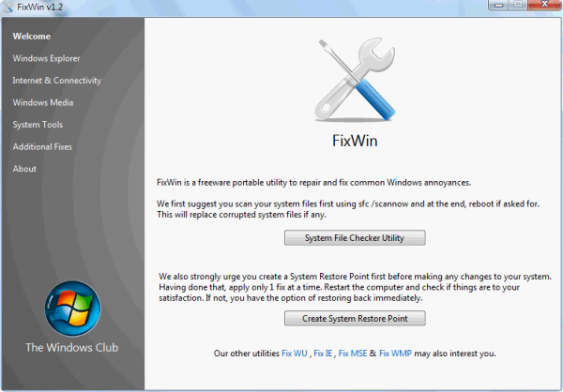Click the FixWin icon in title bar
Image resolution: width=563 pixels, height=392 pixels.
8,7
